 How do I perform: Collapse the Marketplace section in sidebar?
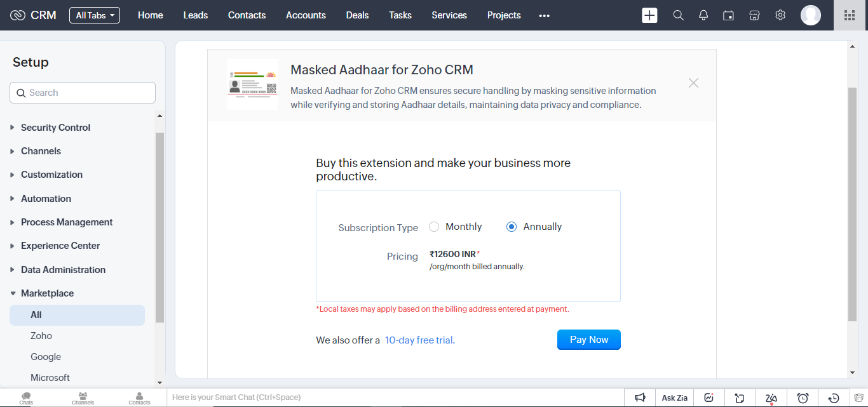click(47, 293)
